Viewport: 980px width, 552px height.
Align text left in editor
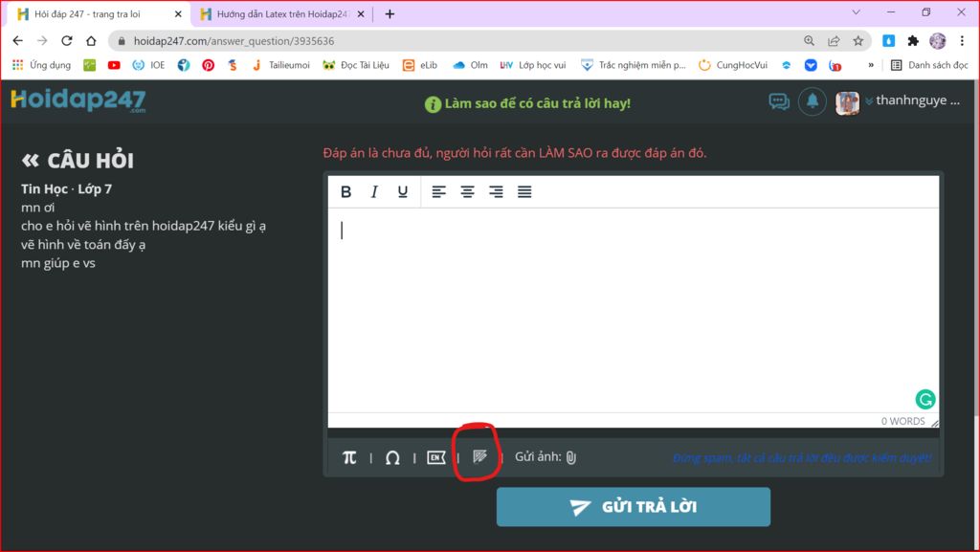[438, 192]
